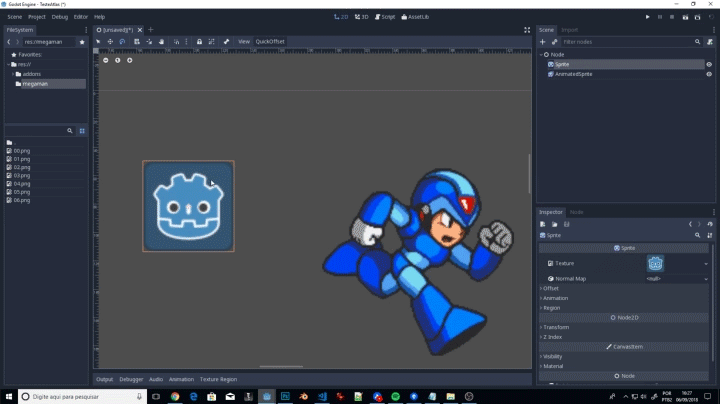The width and height of the screenshot is (720, 404).
Task: Click the bone/skeleton tool icon
Action: tap(226, 42)
